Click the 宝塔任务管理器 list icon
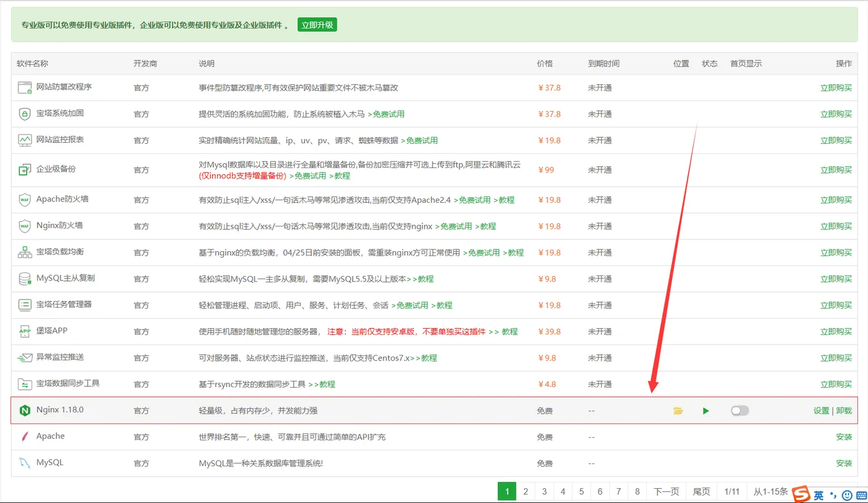Screen dimensions: 868x503 point(25,305)
